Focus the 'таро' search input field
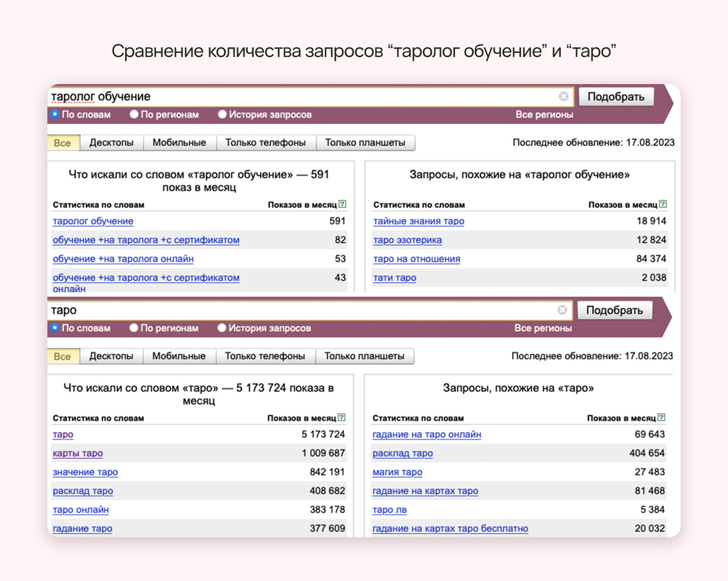Viewport: 728px width, 581px height. (303, 310)
